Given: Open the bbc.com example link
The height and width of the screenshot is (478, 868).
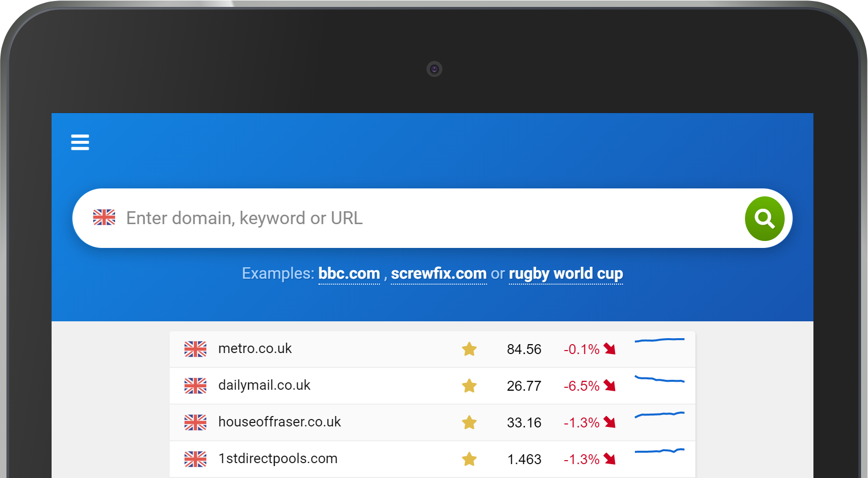Looking at the screenshot, I should pyautogui.click(x=349, y=274).
